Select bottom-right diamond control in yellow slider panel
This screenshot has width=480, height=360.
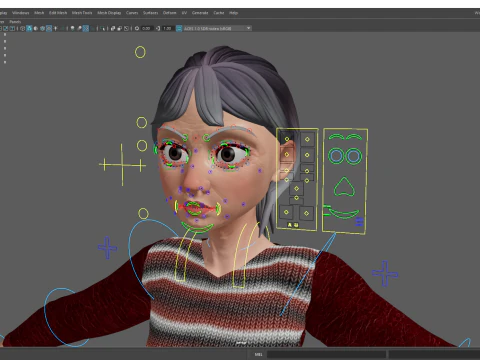pyautogui.click(x=307, y=213)
